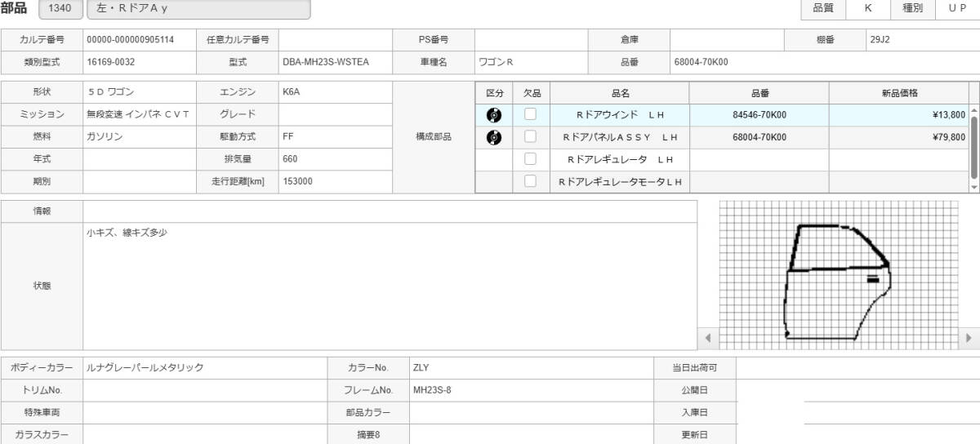The image size is (980, 444).
Task: Click the parts table scroll-down arrow
Action: (x=973, y=187)
